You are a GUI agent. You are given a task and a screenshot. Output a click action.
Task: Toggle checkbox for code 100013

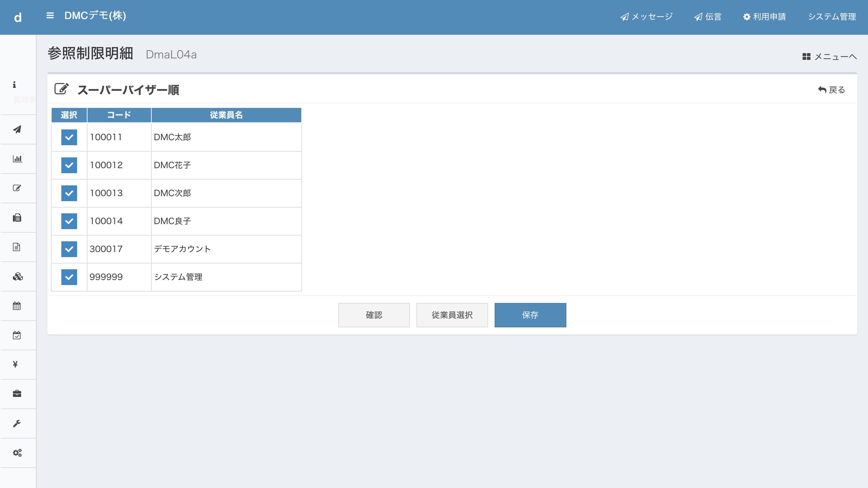[69, 193]
